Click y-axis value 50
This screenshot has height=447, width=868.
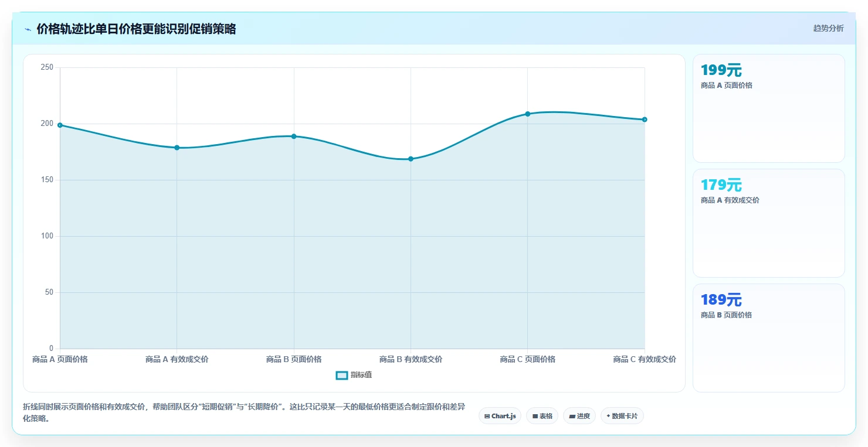pos(49,292)
